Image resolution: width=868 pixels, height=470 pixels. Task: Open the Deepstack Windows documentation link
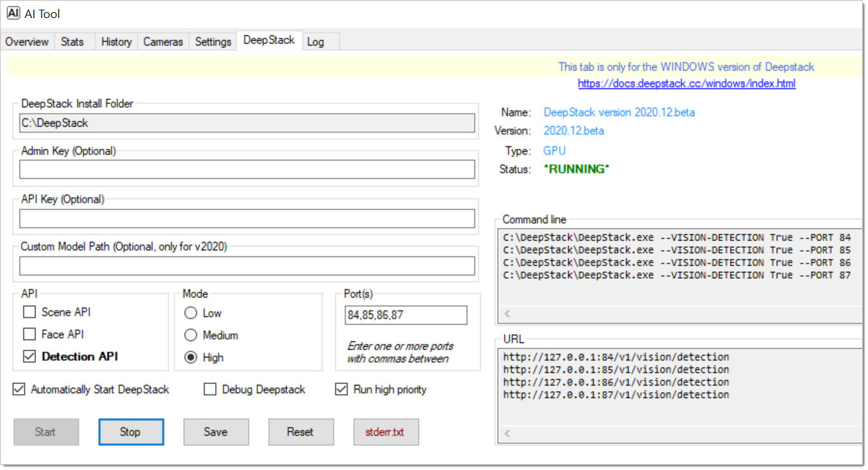[686, 84]
